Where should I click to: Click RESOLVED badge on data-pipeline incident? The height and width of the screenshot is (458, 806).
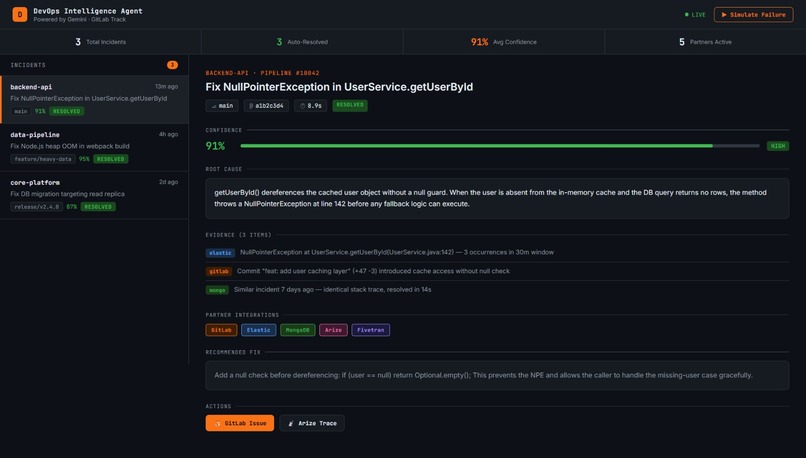click(x=111, y=159)
